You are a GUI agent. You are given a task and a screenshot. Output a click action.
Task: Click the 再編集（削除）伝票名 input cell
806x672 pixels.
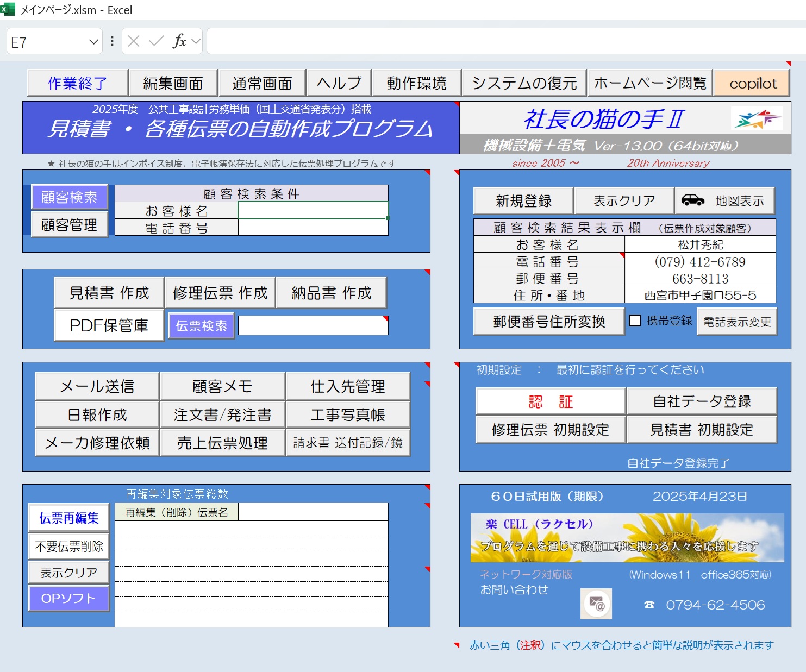click(313, 512)
